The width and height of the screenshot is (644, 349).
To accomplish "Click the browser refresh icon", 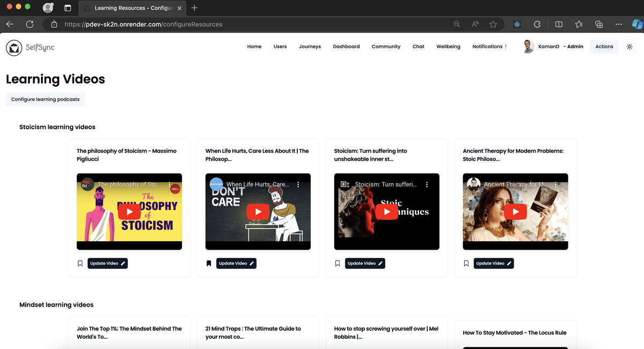I will [x=30, y=24].
